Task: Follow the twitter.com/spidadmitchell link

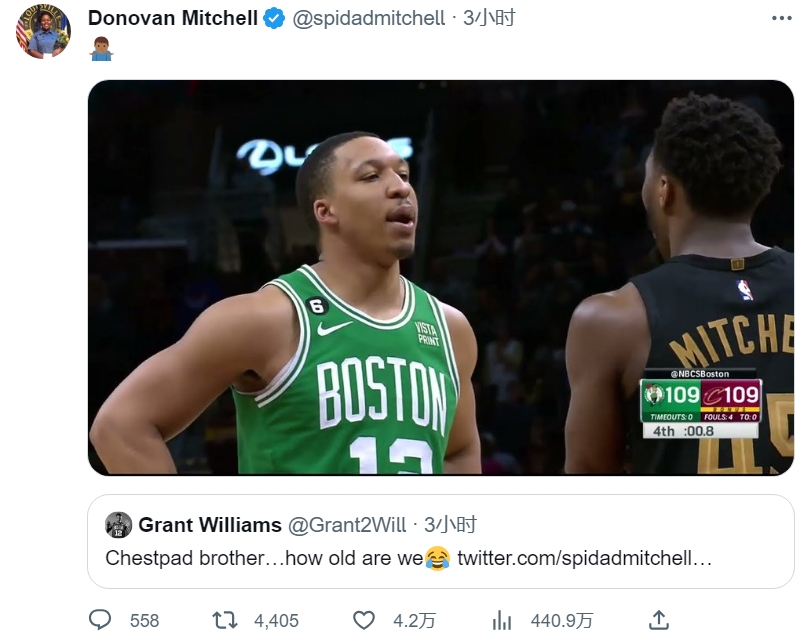Action: click(584, 558)
